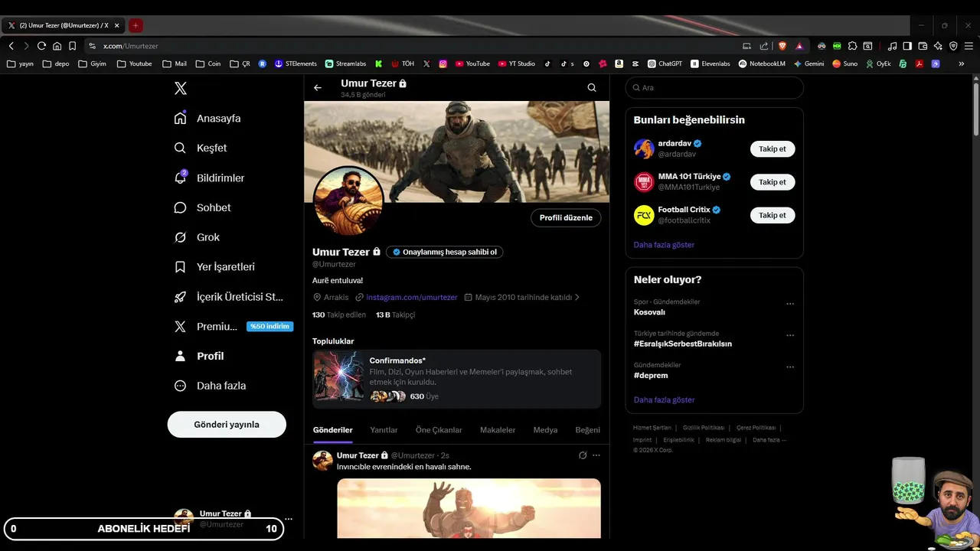Expand the Mayıs 2010 join date chevron
The height and width of the screenshot is (551, 980).
click(577, 297)
